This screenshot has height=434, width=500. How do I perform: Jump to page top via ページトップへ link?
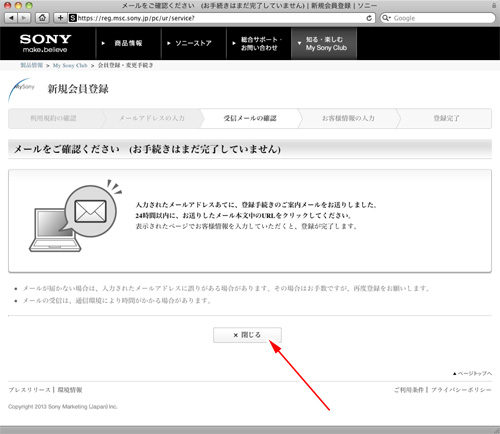(472, 374)
